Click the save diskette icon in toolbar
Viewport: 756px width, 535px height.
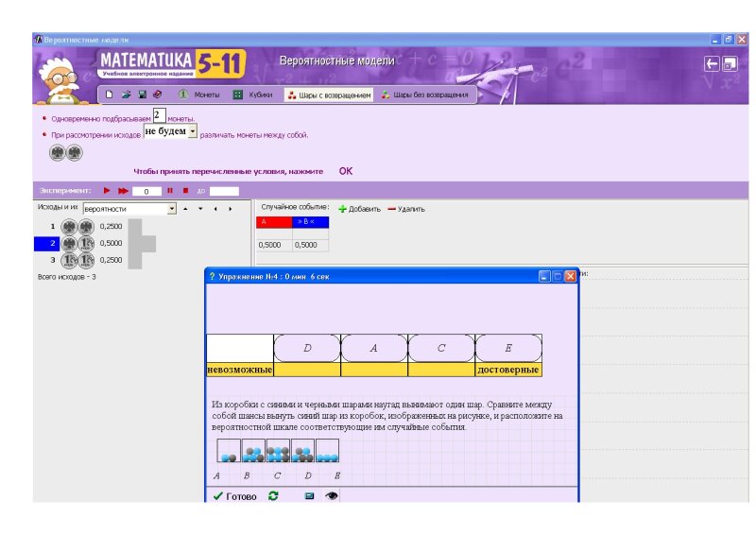(142, 95)
